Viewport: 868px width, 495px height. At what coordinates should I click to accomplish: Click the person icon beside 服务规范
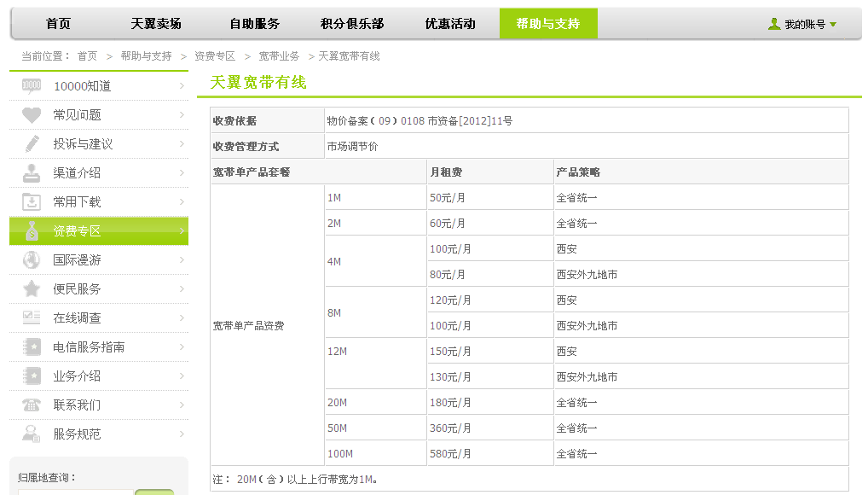coord(32,434)
